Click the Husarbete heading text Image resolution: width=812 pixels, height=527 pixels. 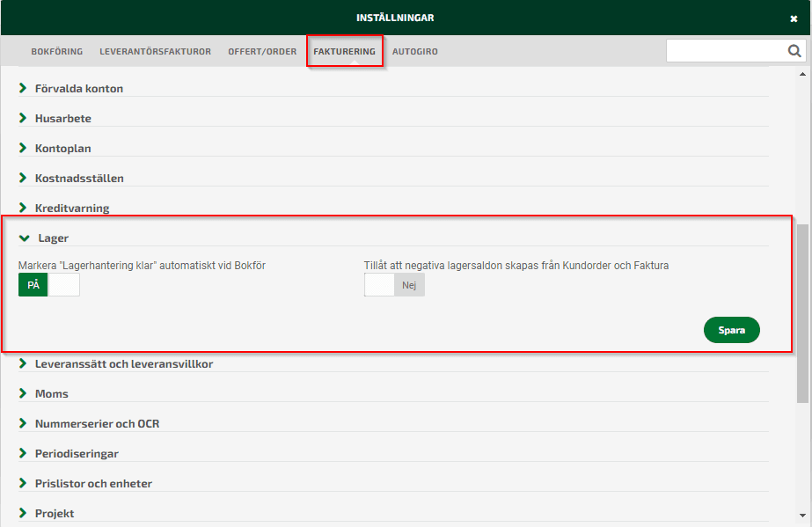tap(63, 119)
